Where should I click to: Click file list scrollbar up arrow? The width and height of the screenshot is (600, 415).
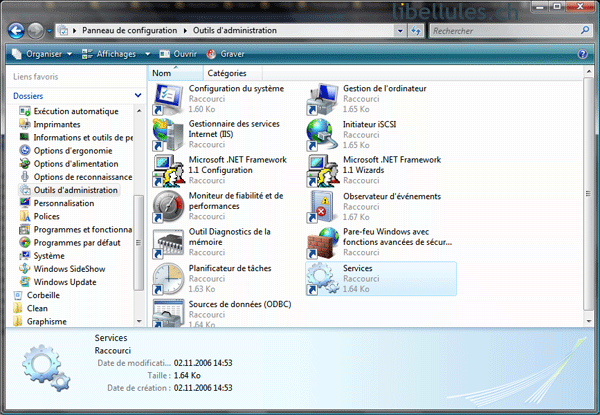pyautogui.click(x=589, y=71)
